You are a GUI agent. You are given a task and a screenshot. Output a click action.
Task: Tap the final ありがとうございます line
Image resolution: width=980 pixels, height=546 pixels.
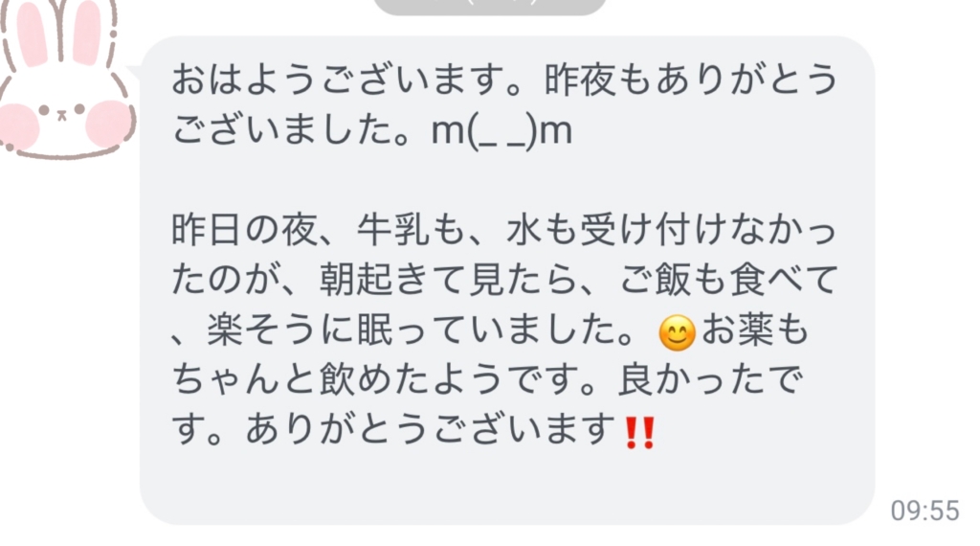(x=432, y=430)
